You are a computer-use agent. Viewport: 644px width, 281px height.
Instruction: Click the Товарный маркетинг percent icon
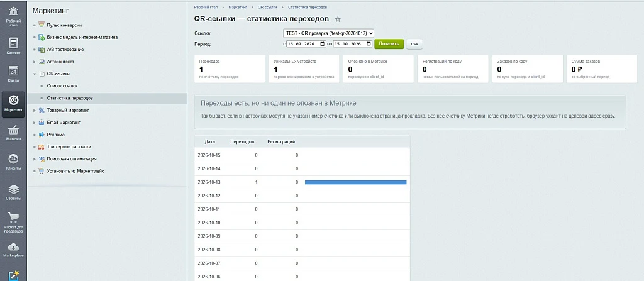41,111
